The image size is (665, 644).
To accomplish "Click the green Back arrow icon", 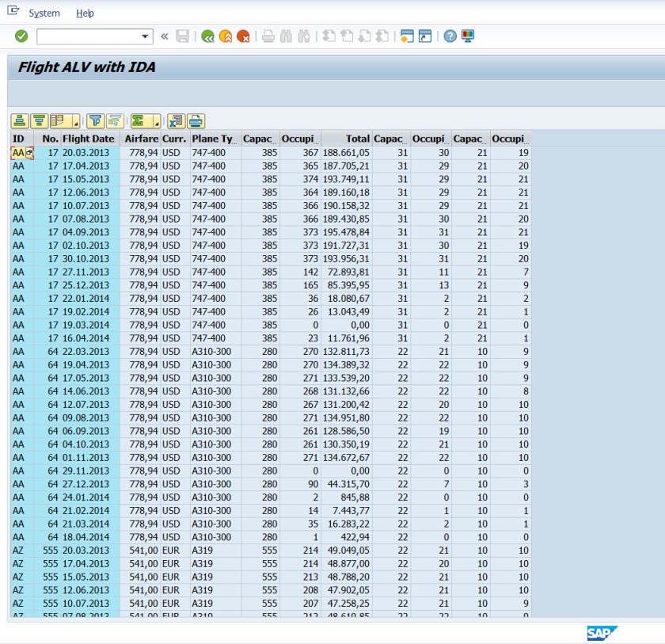I will click(x=207, y=36).
